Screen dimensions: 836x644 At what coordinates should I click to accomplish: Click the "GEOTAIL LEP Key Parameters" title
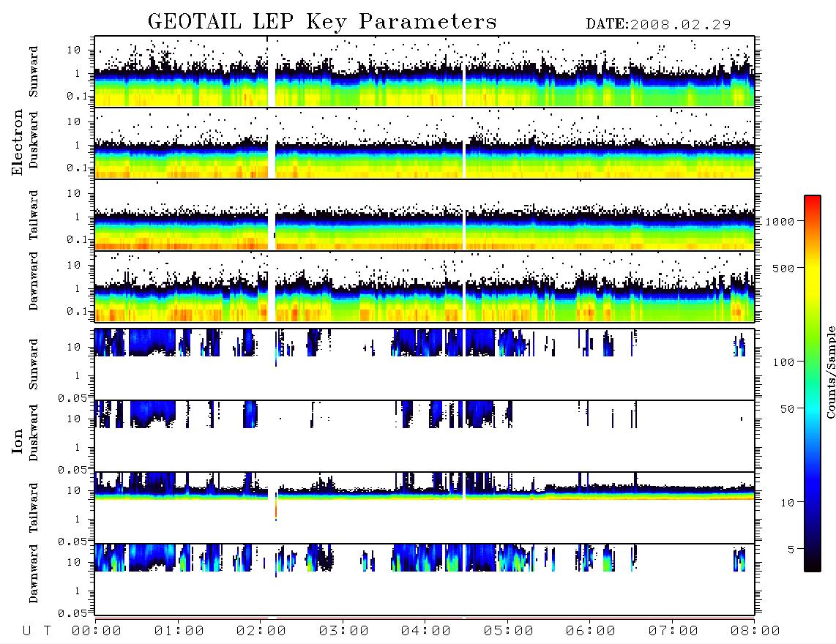(322, 22)
